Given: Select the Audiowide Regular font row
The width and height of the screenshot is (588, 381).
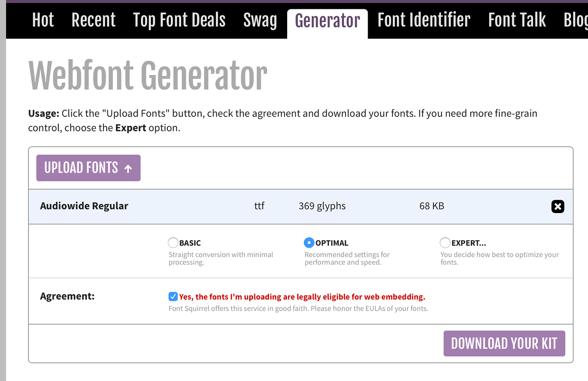Looking at the screenshot, I should tap(84, 206).
